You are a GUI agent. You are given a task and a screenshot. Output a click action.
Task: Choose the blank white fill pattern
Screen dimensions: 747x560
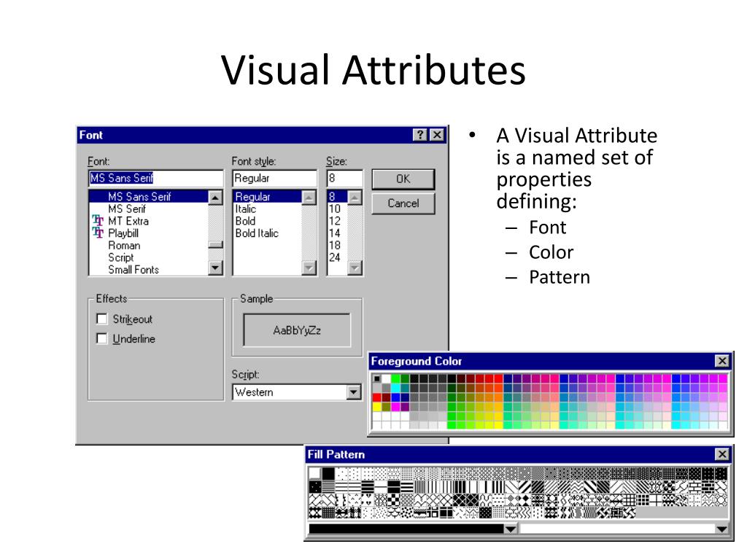click(315, 474)
